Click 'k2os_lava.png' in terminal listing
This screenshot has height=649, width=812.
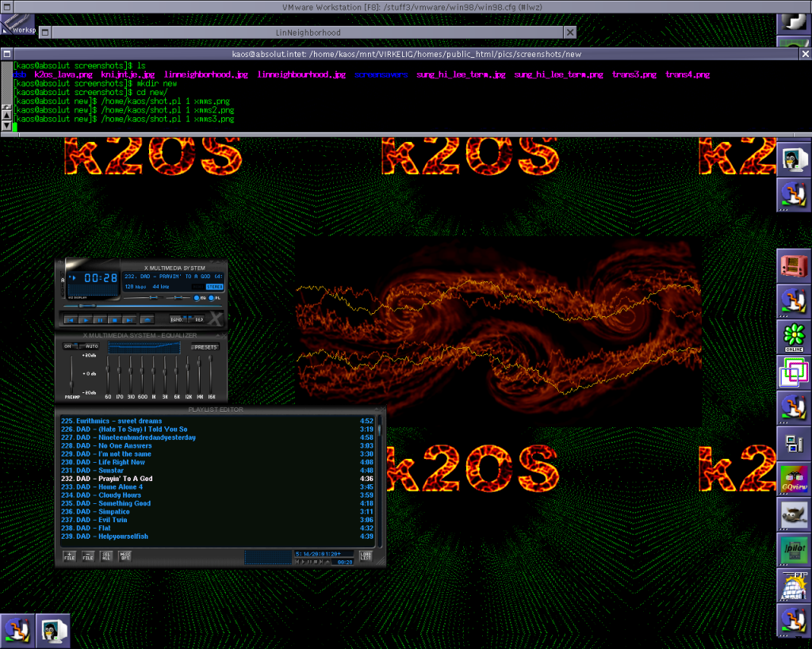[63, 74]
